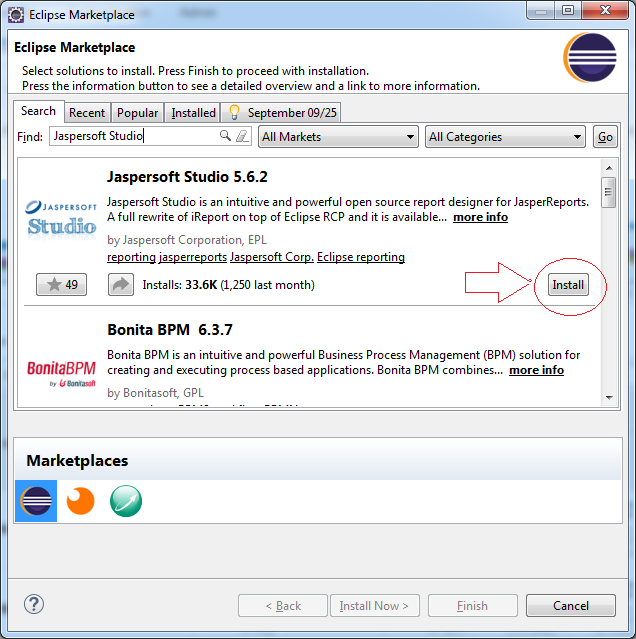Click the Jaspersoft Studio logo thumbnail
The height and width of the screenshot is (639, 636).
(61, 219)
